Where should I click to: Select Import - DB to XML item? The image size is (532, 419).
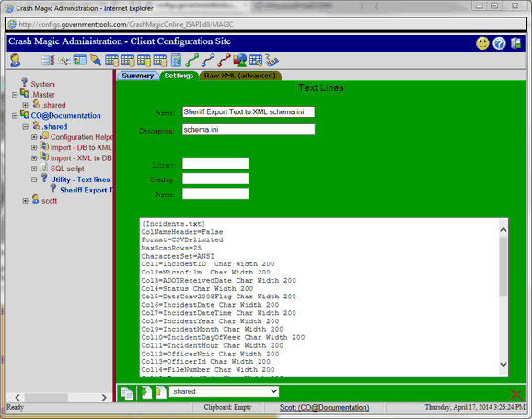tap(81, 147)
